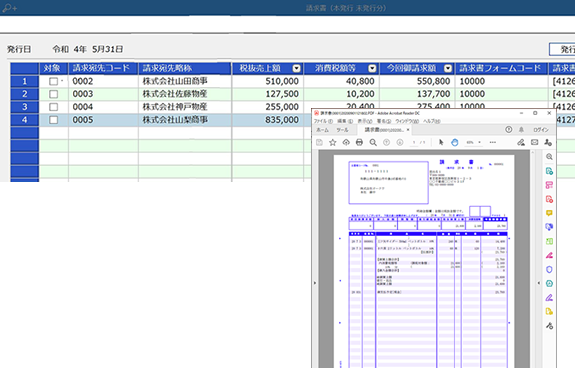
Task: Go to previous page arrow in Acrobat
Action: pos(387,143)
